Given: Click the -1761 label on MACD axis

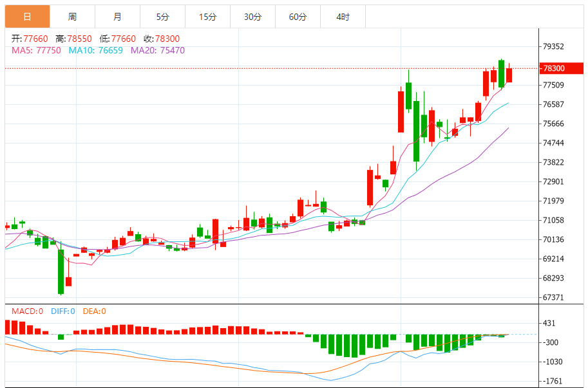Looking at the screenshot, I should point(554,381).
